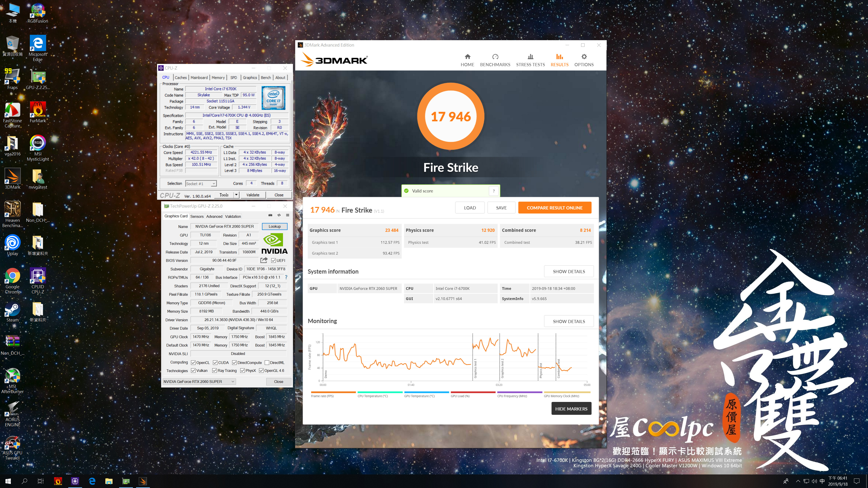The height and width of the screenshot is (488, 868).
Task: Toggle DirectML checkbox in GPU-Z
Action: pyautogui.click(x=267, y=363)
